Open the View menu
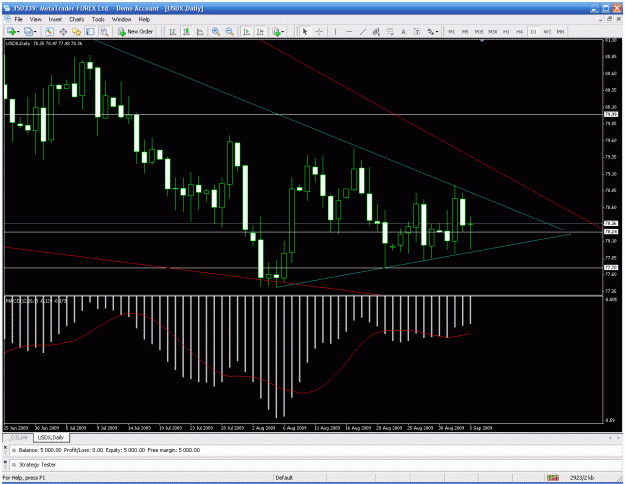The width and height of the screenshot is (625, 484). pyautogui.click(x=35, y=19)
